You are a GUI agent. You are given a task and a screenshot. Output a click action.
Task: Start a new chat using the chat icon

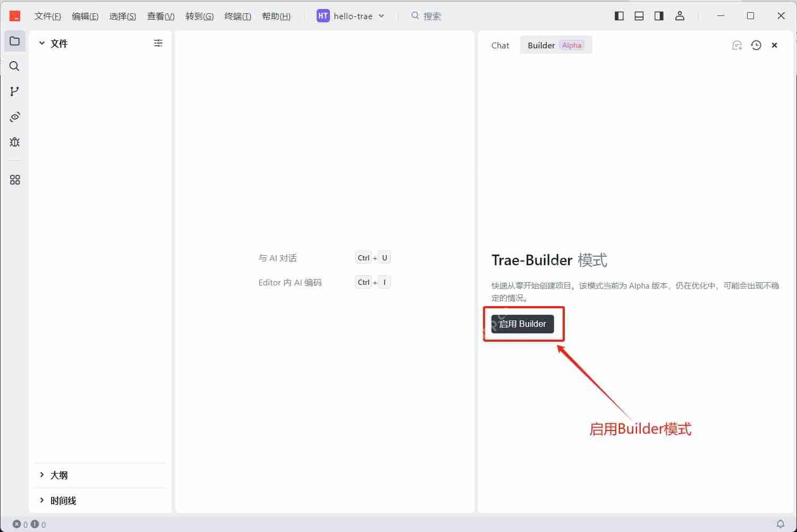tap(737, 45)
